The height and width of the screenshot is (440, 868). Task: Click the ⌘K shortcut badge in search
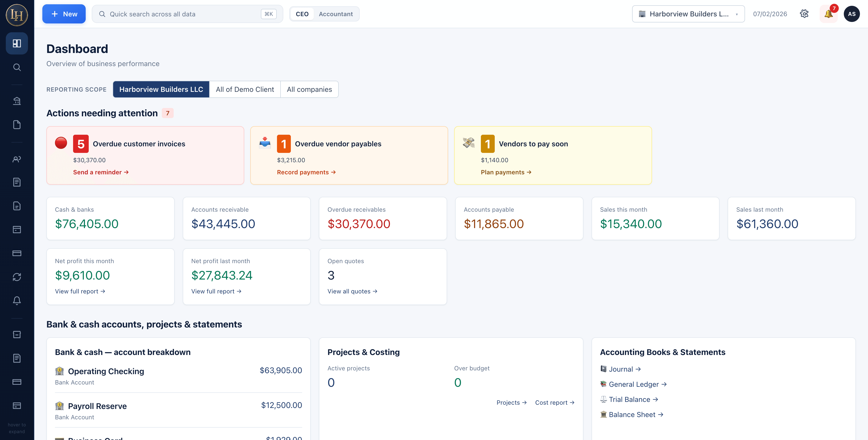coord(269,14)
